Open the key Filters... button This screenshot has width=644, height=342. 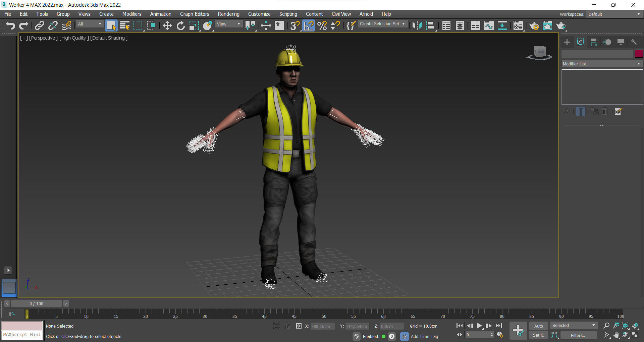click(x=579, y=335)
